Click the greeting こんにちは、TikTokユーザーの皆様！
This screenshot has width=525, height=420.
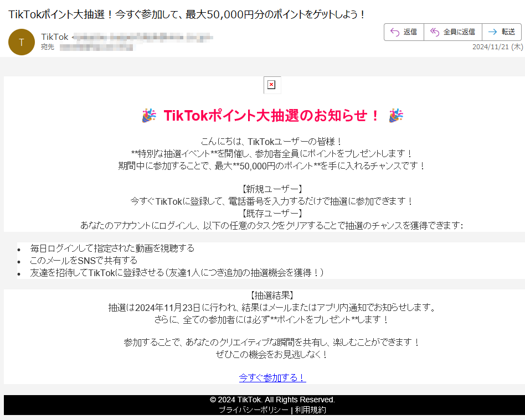271,142
